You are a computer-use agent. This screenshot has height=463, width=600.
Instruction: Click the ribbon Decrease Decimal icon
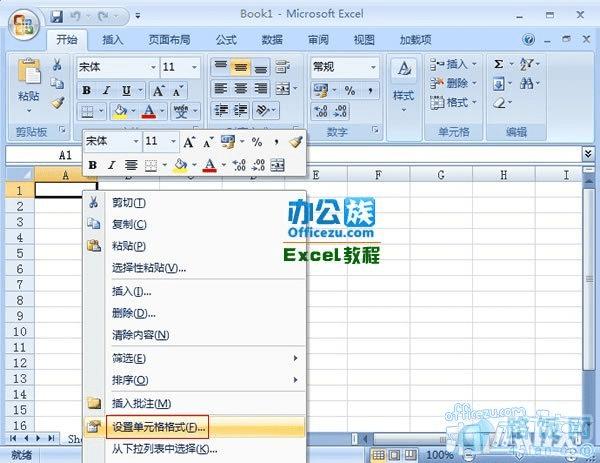pyautogui.click(x=341, y=111)
